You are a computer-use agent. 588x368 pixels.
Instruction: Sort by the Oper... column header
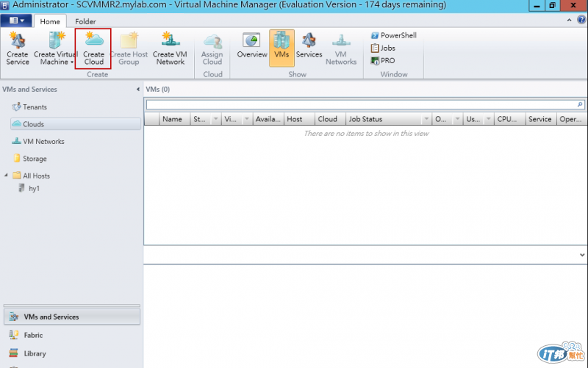(572, 119)
